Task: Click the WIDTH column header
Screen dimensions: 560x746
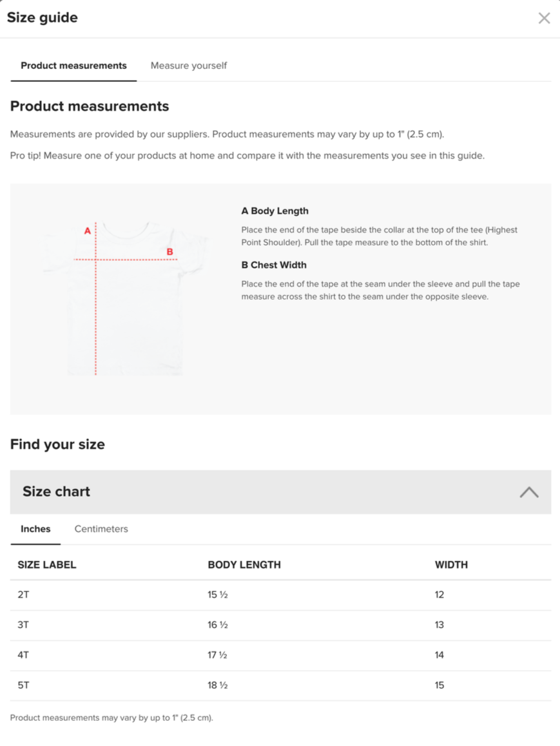Action: click(x=451, y=565)
